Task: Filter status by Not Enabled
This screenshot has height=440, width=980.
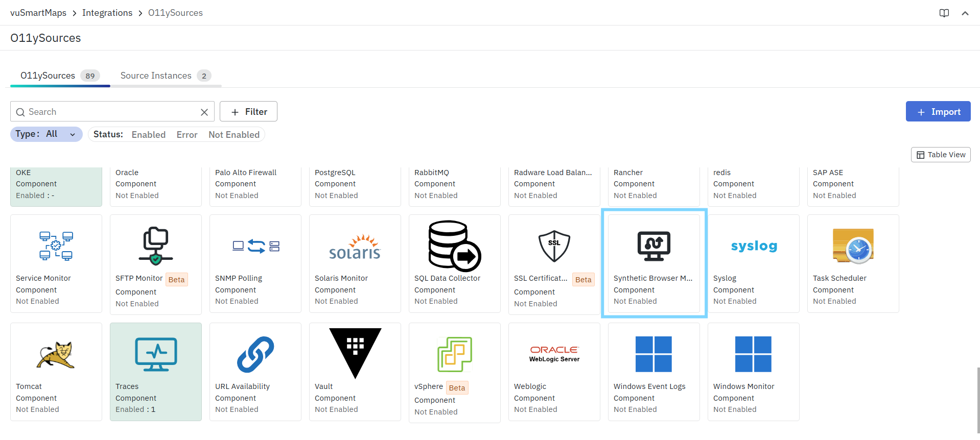Action: tap(234, 135)
